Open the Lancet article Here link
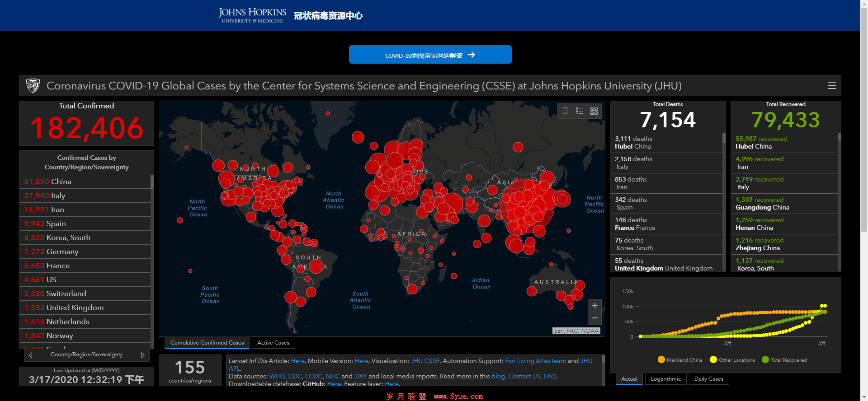The image size is (868, 401). pyautogui.click(x=297, y=361)
